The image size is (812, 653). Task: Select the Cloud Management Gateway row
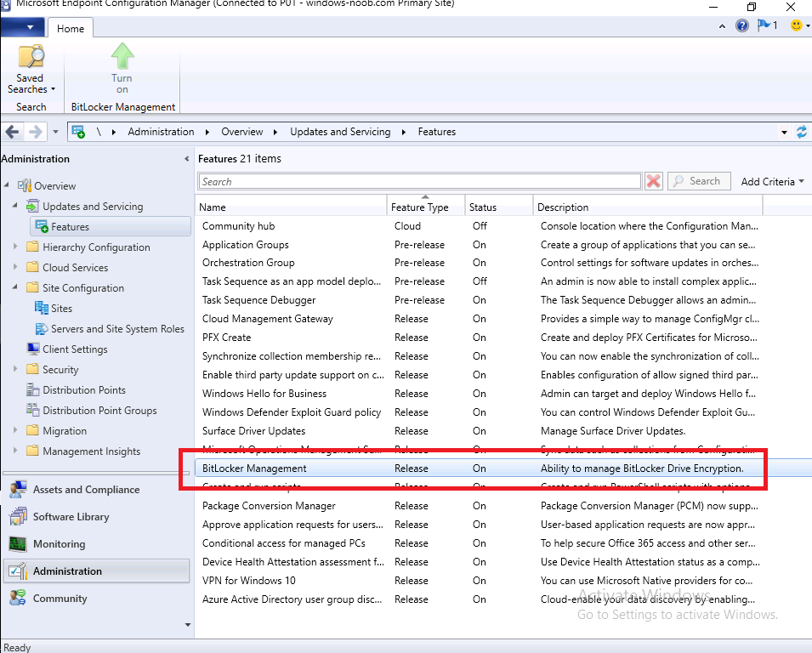(x=503, y=319)
